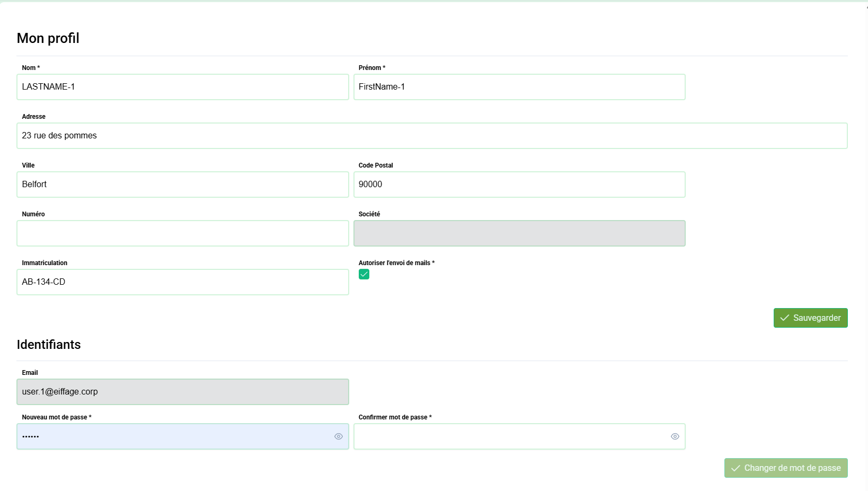
Task: Click the Code Postal field showing 90000
Action: pyautogui.click(x=519, y=185)
